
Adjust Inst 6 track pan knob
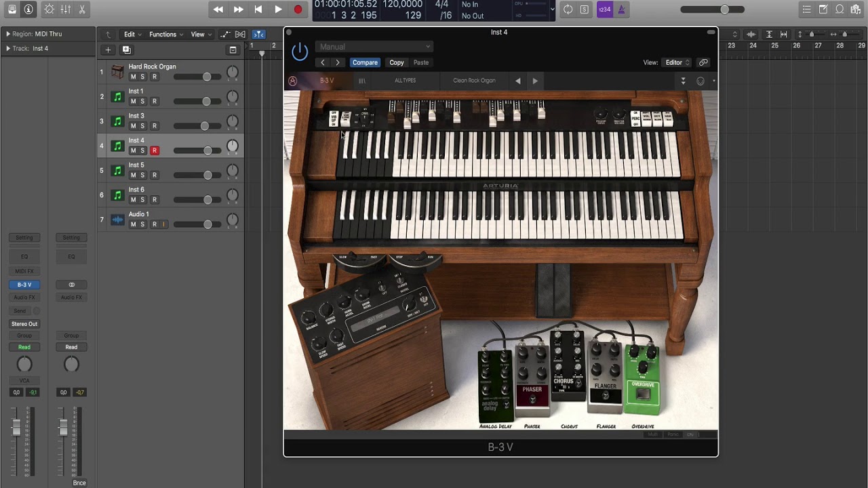[x=233, y=196]
